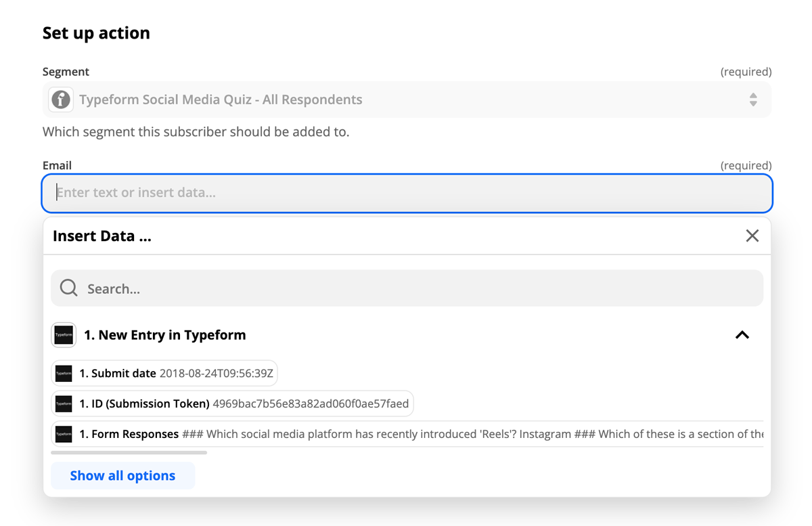Image resolution: width=812 pixels, height=526 pixels.
Task: Insert the Submit date value
Action: tap(176, 373)
